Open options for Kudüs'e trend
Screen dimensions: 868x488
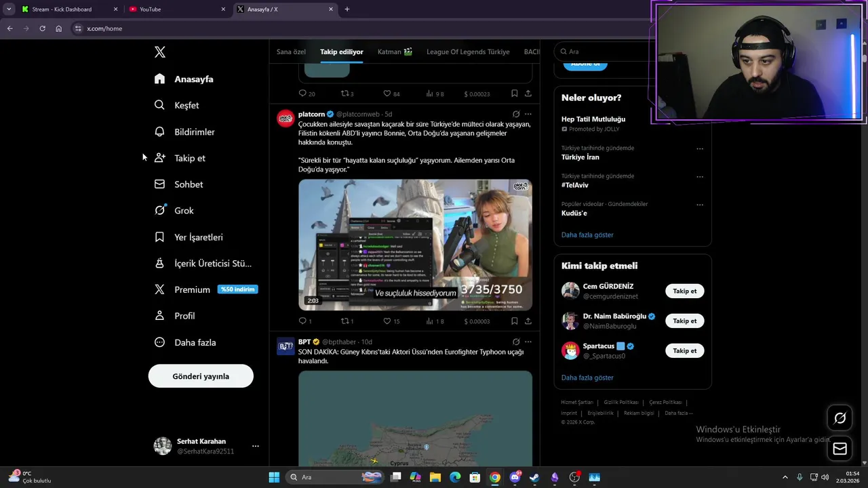coord(700,205)
